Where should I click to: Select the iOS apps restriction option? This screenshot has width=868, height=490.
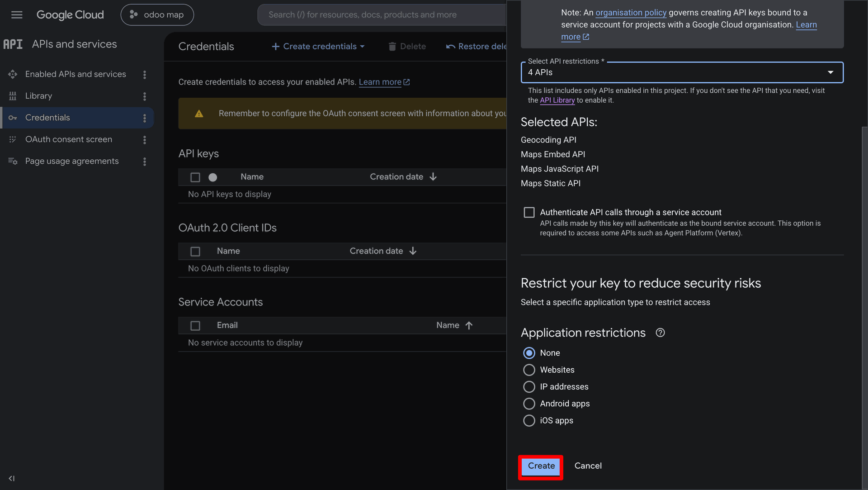coord(529,421)
